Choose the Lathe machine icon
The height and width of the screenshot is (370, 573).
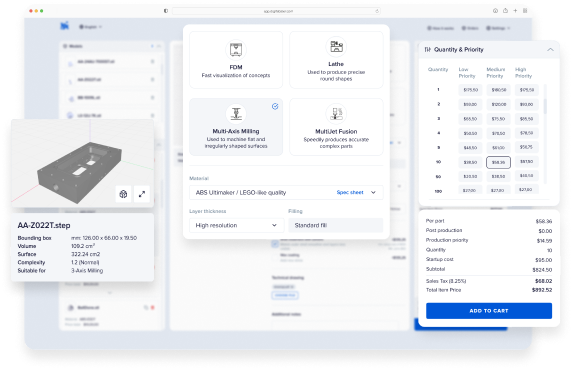point(336,46)
